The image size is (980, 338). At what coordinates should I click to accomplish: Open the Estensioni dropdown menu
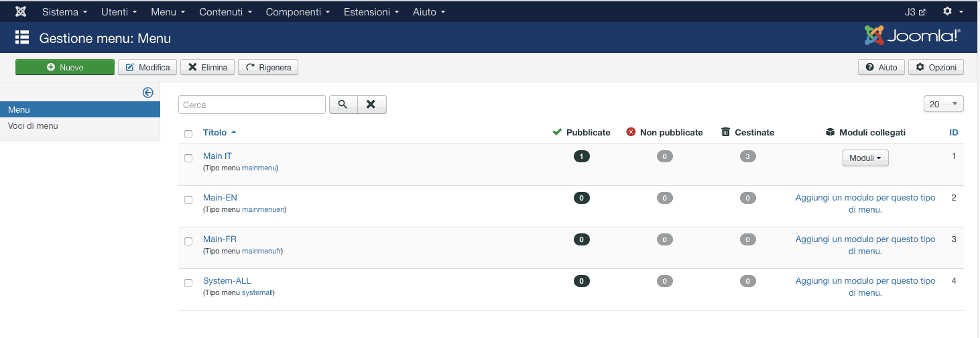371,12
